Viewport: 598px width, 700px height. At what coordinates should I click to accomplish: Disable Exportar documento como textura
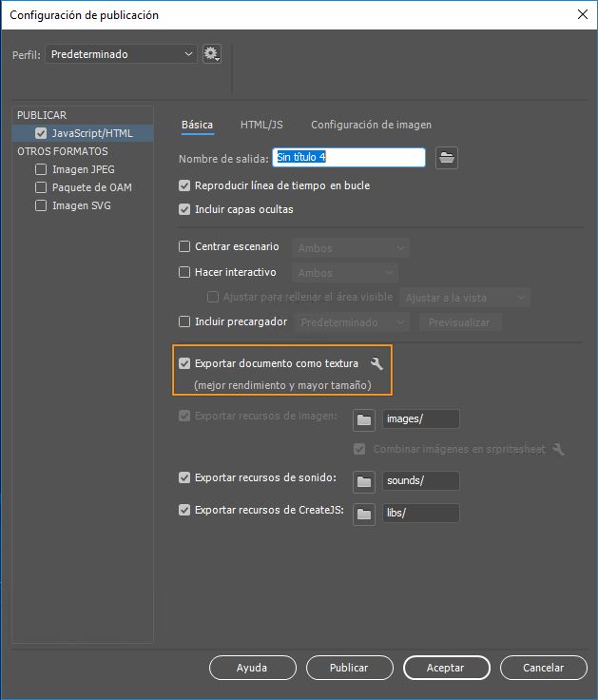(x=184, y=363)
